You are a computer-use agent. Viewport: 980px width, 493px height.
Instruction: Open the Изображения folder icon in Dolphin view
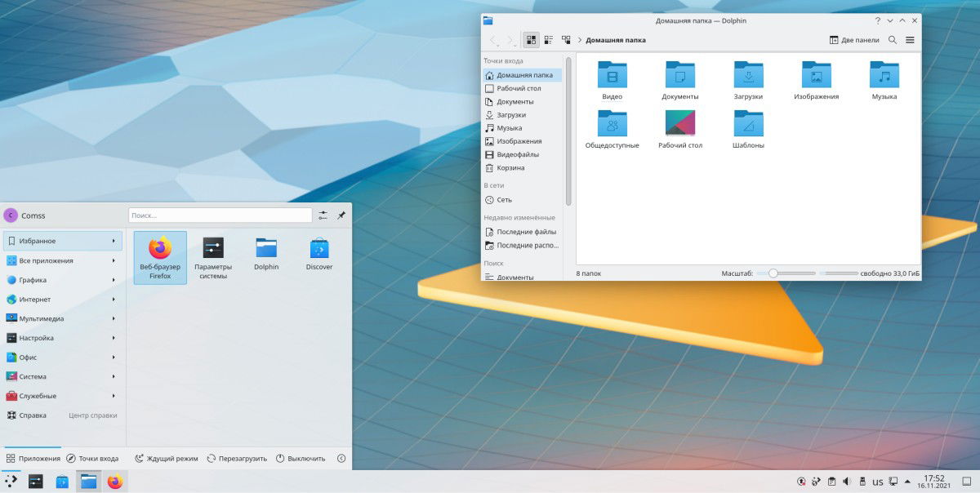tap(816, 80)
